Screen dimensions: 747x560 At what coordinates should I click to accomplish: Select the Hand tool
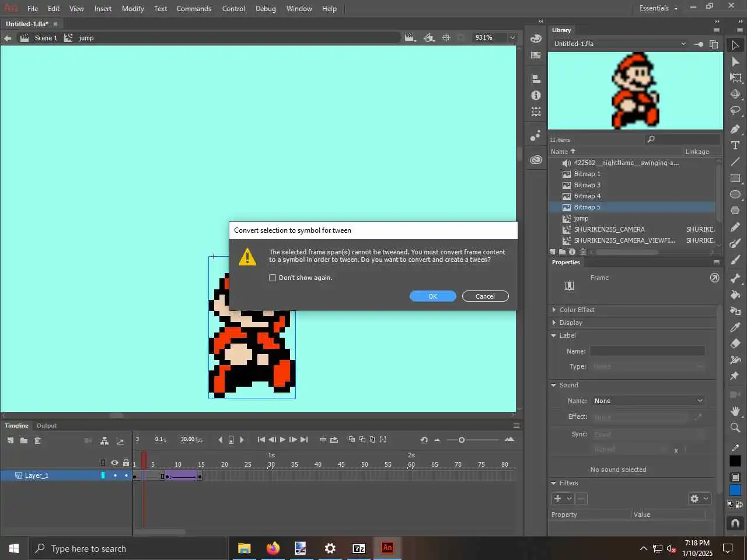pos(735,411)
